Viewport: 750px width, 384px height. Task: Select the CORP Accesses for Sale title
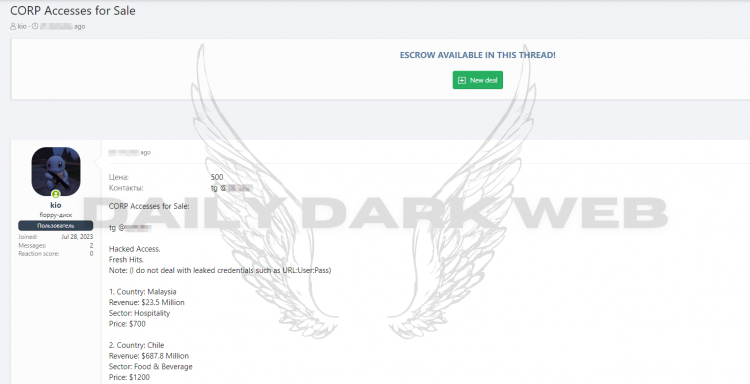click(x=73, y=11)
